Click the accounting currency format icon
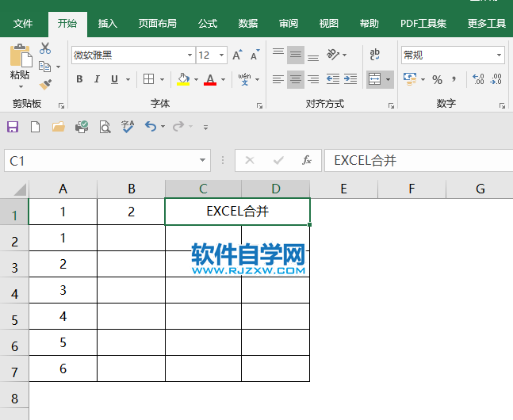 pos(410,79)
